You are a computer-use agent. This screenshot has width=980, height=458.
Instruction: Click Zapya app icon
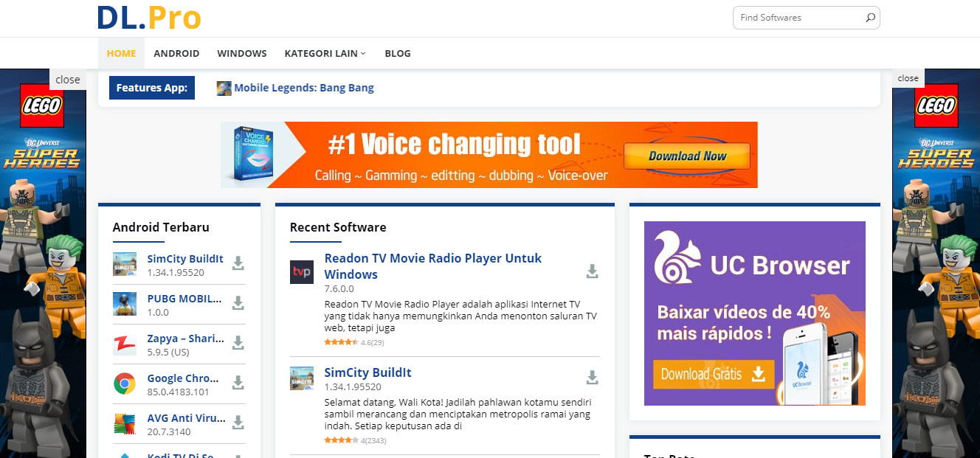click(x=125, y=344)
